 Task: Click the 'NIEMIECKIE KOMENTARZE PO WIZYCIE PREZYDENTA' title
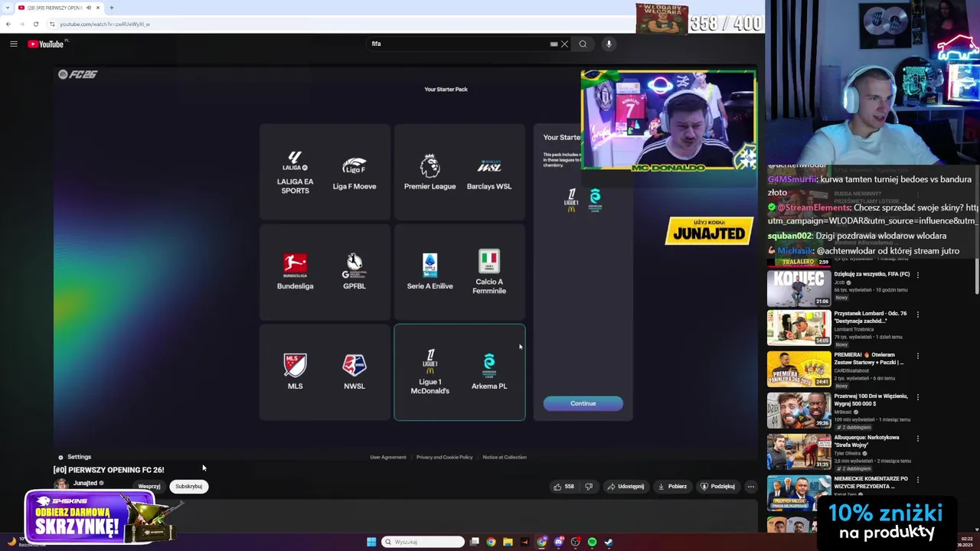pos(871,482)
